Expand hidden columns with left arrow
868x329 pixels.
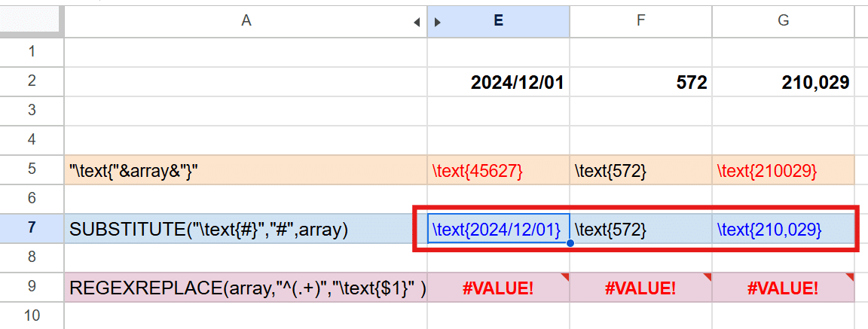(x=417, y=22)
